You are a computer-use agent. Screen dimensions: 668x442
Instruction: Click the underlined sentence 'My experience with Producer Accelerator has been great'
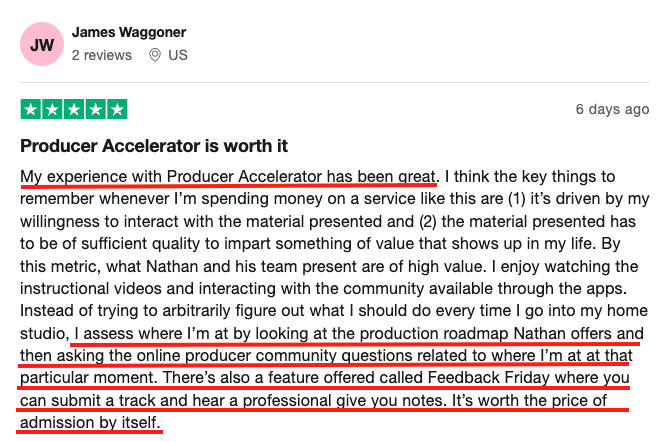point(228,177)
